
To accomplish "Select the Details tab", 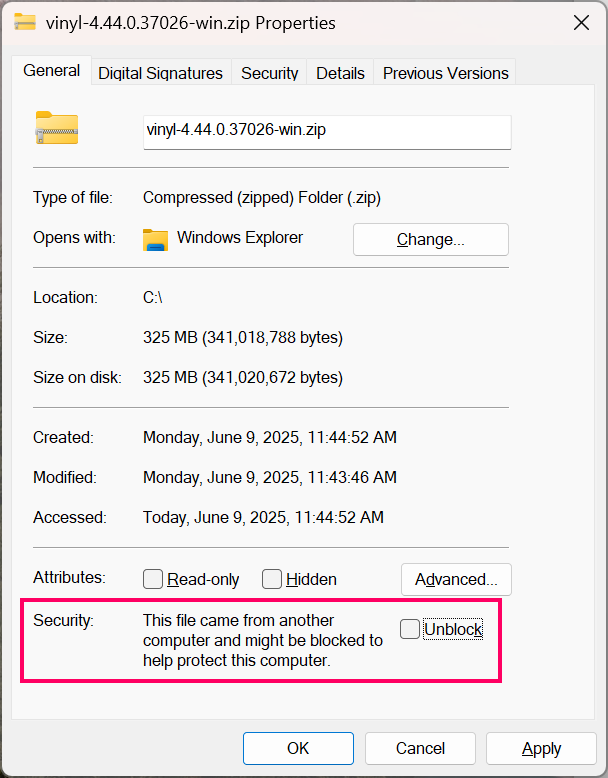I will coord(340,73).
